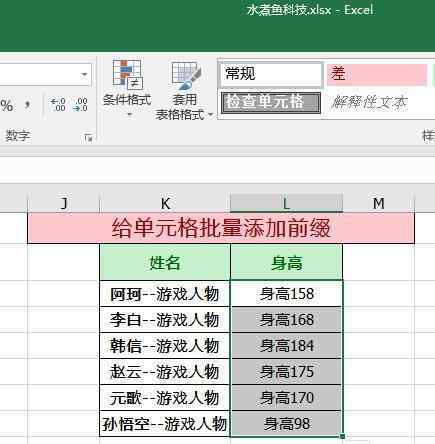Screen dimensions: 435x444
Task: Apply the 解释性文本 cell style
Action: 377,103
